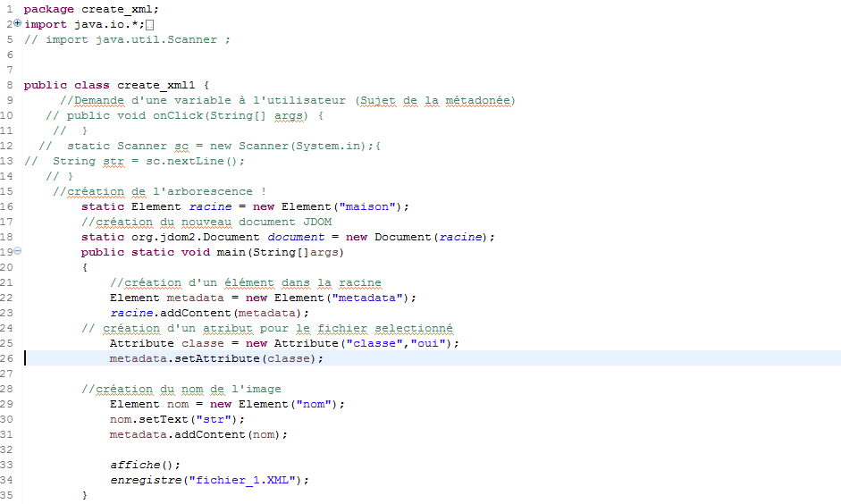841x504 pixels.
Task: Click the string "oui" on line 25
Action: [x=428, y=344]
